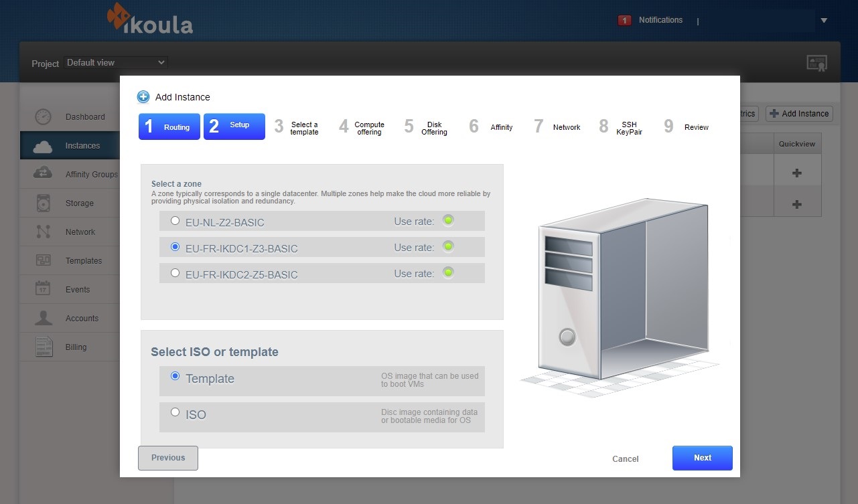The height and width of the screenshot is (504, 858).
Task: Click the Previous button
Action: tap(168, 458)
